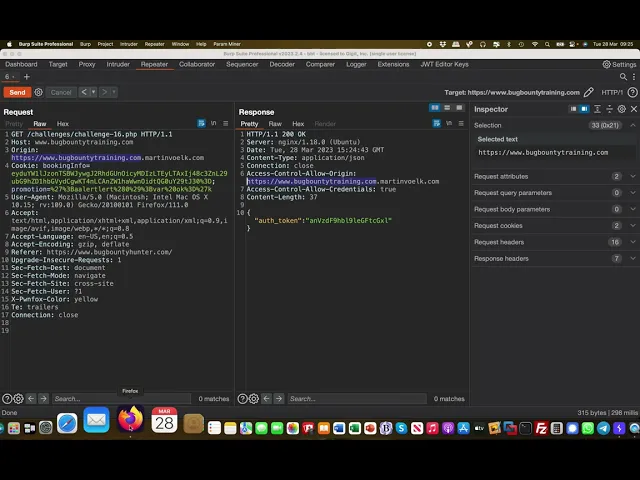The height and width of the screenshot is (480, 640).
Task: Jump to the next request search match
Action: pyautogui.click(x=43, y=398)
